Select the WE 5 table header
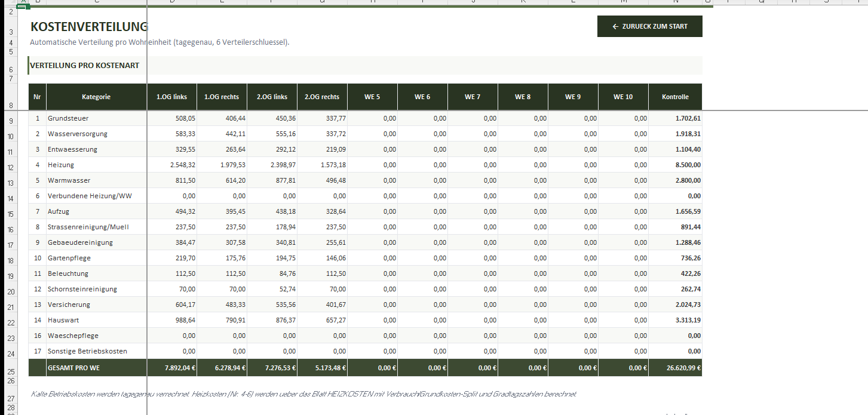This screenshot has width=868, height=415. [372, 96]
